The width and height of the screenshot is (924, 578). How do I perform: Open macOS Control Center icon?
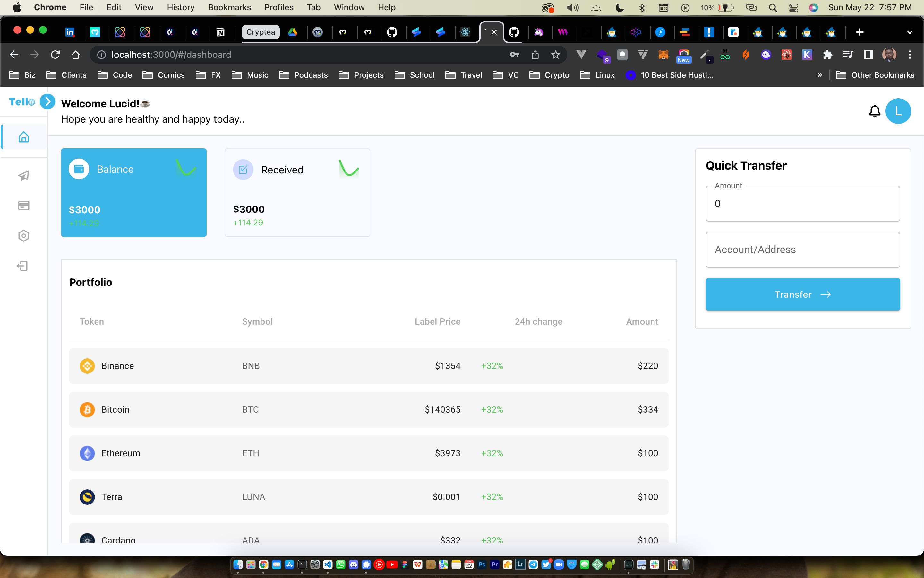[x=793, y=8]
